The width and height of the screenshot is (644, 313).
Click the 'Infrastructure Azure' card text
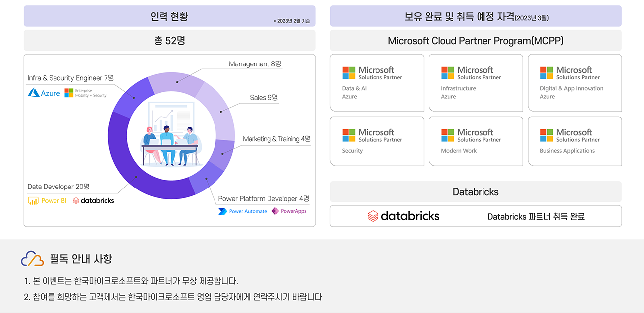tap(458, 92)
